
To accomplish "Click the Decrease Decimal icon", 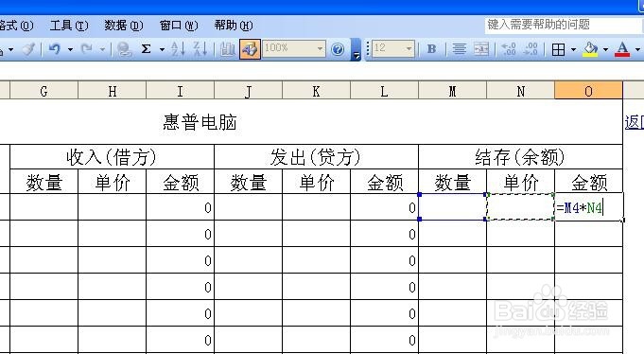I will pos(531,49).
